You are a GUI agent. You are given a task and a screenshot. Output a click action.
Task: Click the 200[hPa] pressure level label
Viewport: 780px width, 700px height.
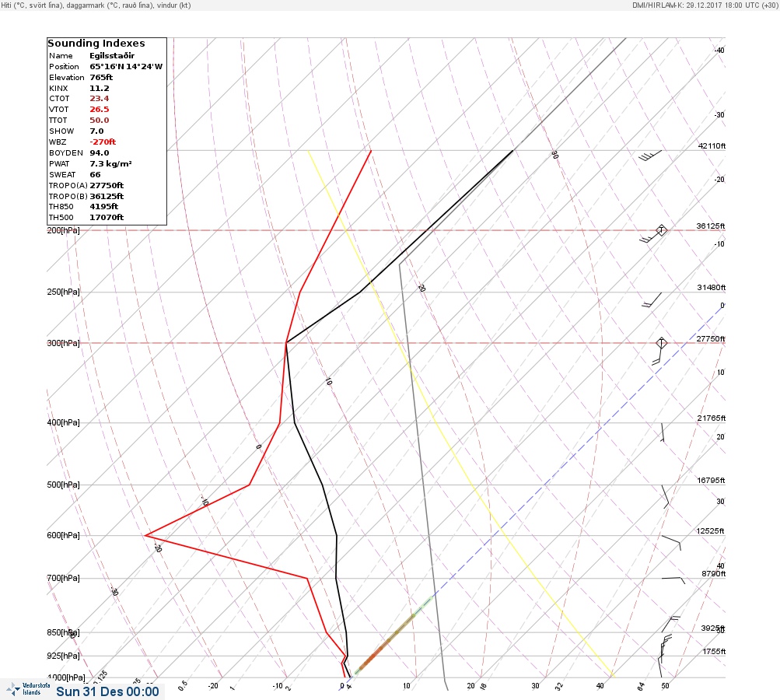pos(63,230)
